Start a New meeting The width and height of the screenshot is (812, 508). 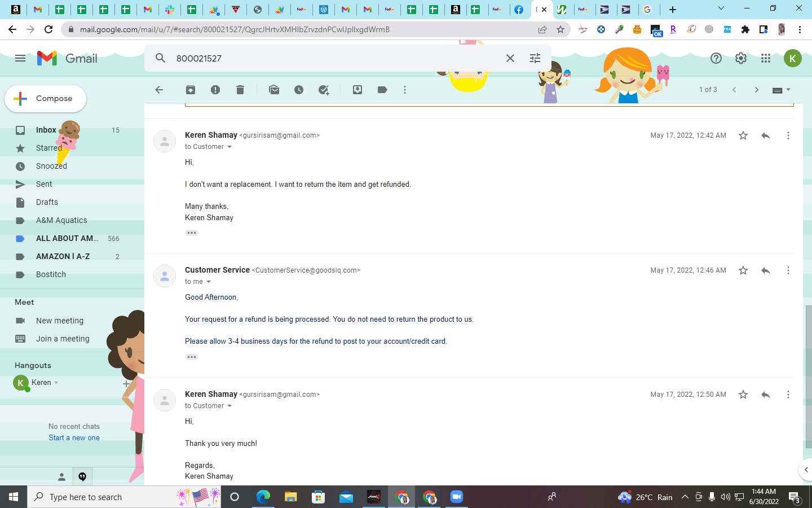click(x=60, y=321)
